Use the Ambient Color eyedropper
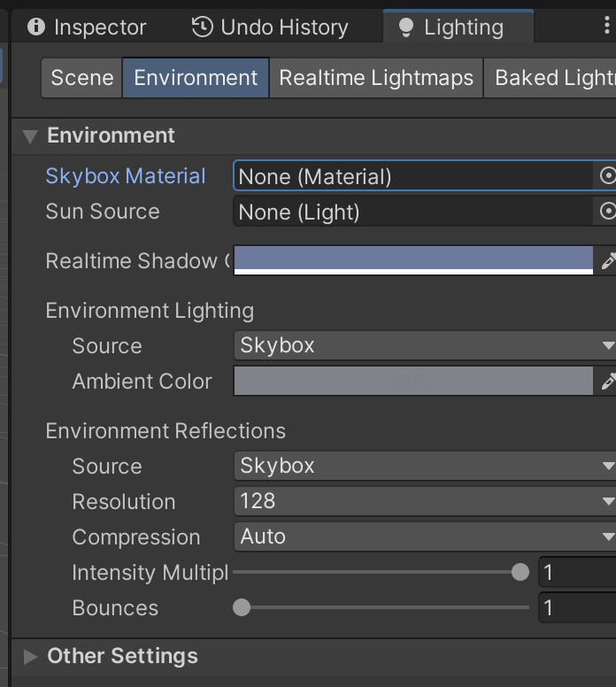616x687 pixels. tap(608, 382)
